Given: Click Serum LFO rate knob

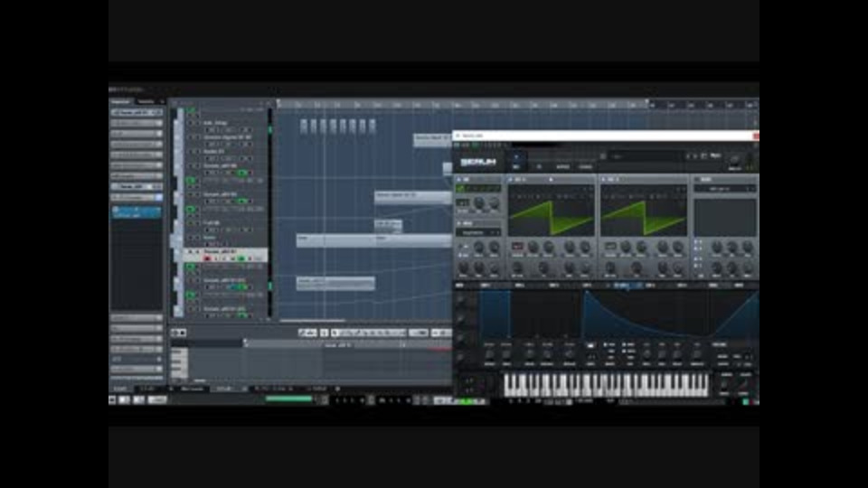Looking at the screenshot, I should (646, 354).
